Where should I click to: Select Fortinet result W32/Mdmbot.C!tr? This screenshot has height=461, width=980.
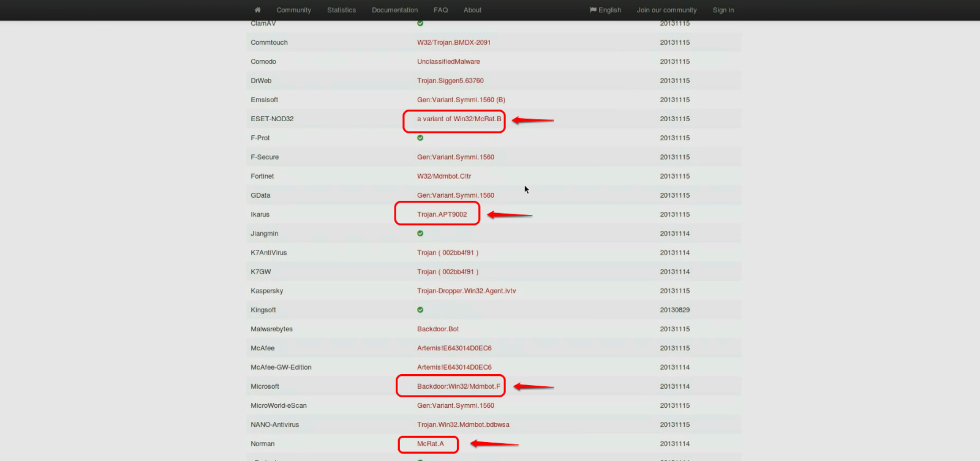pyautogui.click(x=444, y=176)
